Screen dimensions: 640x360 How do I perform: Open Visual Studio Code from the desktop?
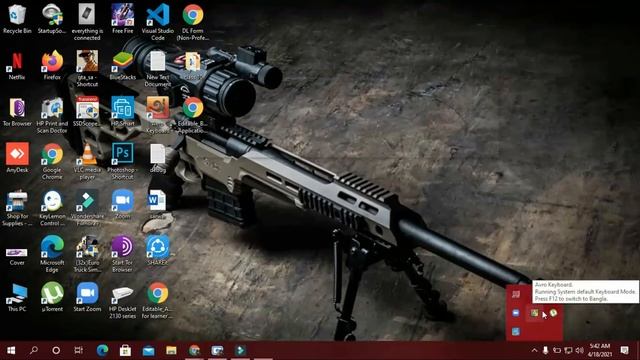point(158,22)
